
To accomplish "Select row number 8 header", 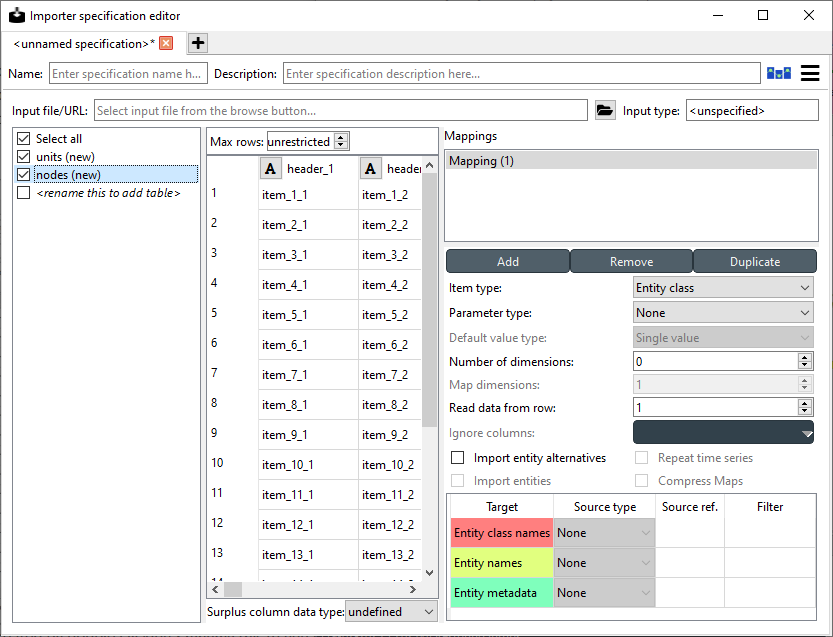I will pyautogui.click(x=232, y=403).
